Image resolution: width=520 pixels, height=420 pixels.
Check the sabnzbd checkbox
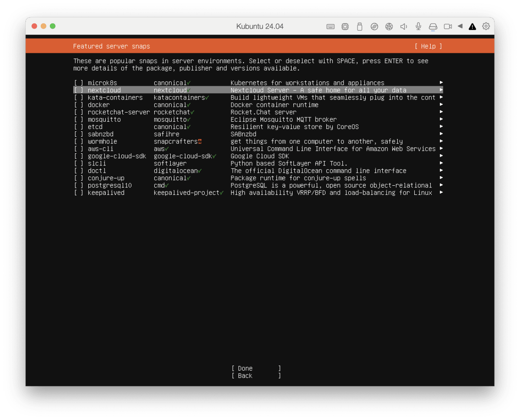pyautogui.click(x=78, y=134)
